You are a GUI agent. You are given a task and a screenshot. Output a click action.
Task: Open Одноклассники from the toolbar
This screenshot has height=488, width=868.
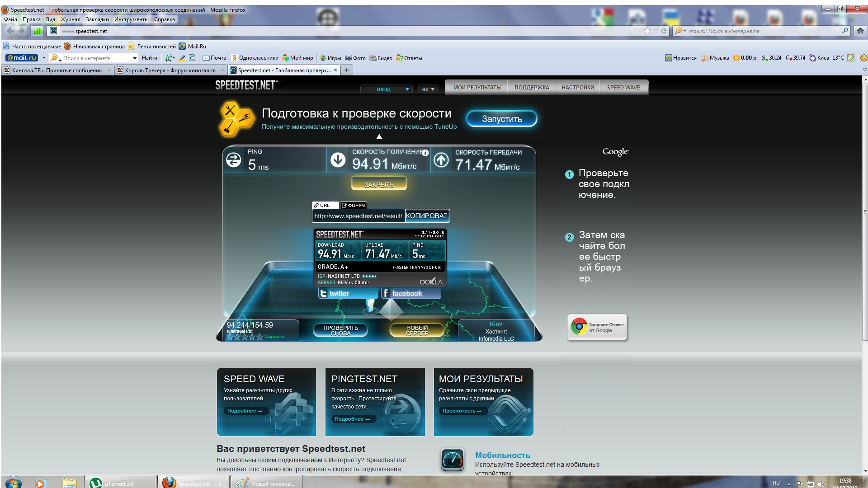255,58
